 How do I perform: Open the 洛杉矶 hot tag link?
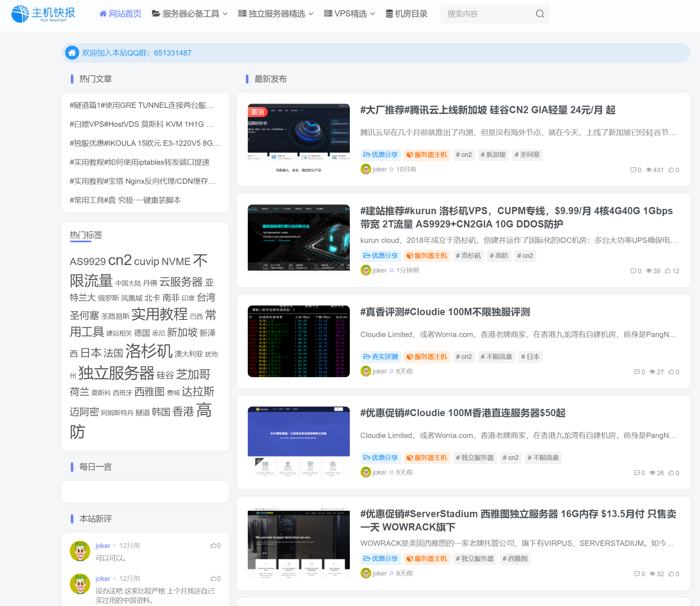coord(149,351)
